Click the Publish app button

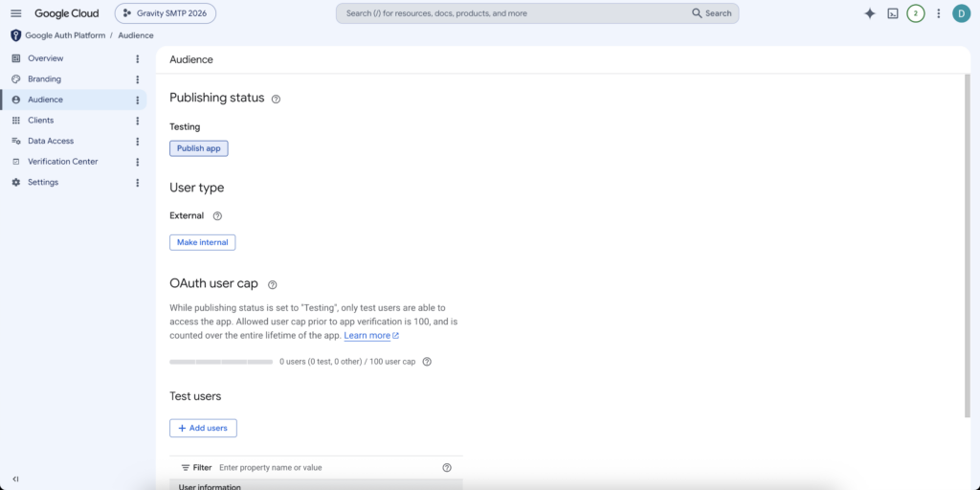click(199, 148)
